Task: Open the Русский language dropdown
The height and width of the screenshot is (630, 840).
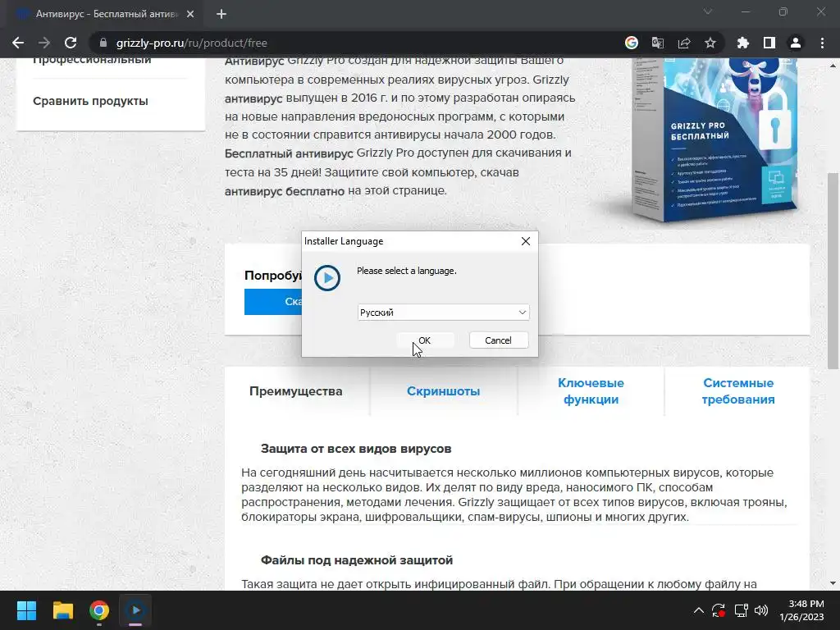Action: [443, 313]
